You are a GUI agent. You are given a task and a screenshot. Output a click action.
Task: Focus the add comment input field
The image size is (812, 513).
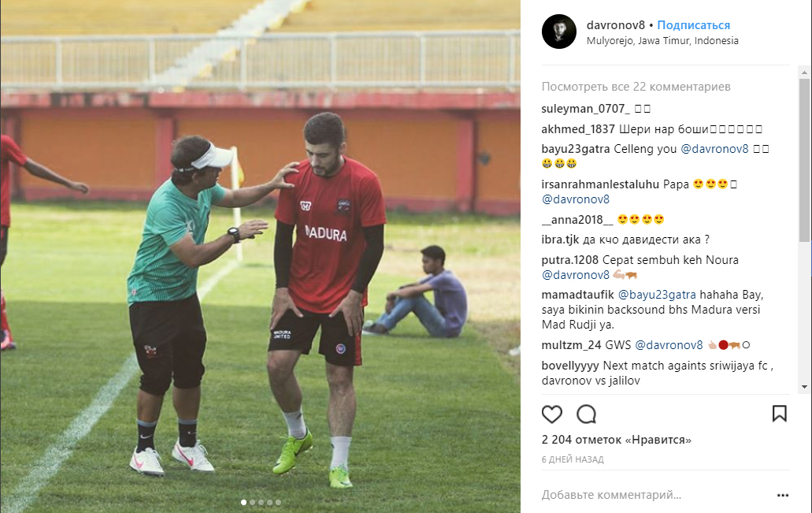click(x=657, y=495)
